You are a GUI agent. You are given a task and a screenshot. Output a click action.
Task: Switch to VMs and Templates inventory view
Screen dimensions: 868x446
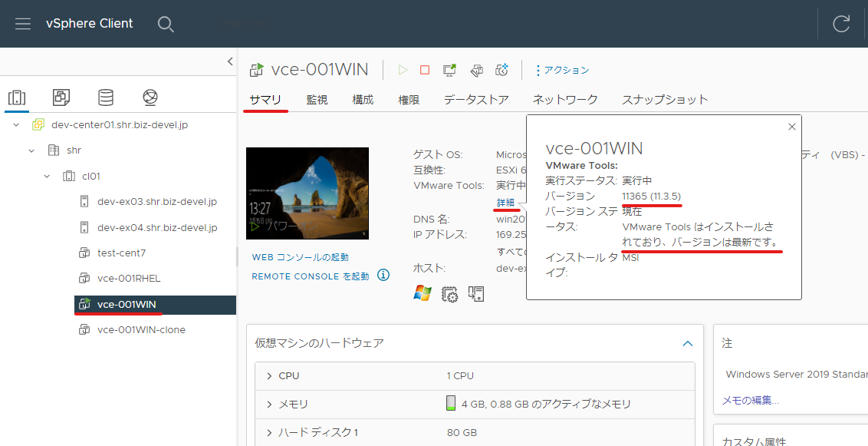point(61,97)
